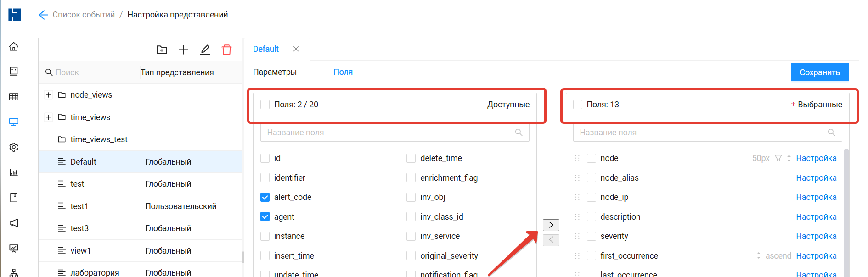
Task: Uncheck the agent field checkbox
Action: 265,217
